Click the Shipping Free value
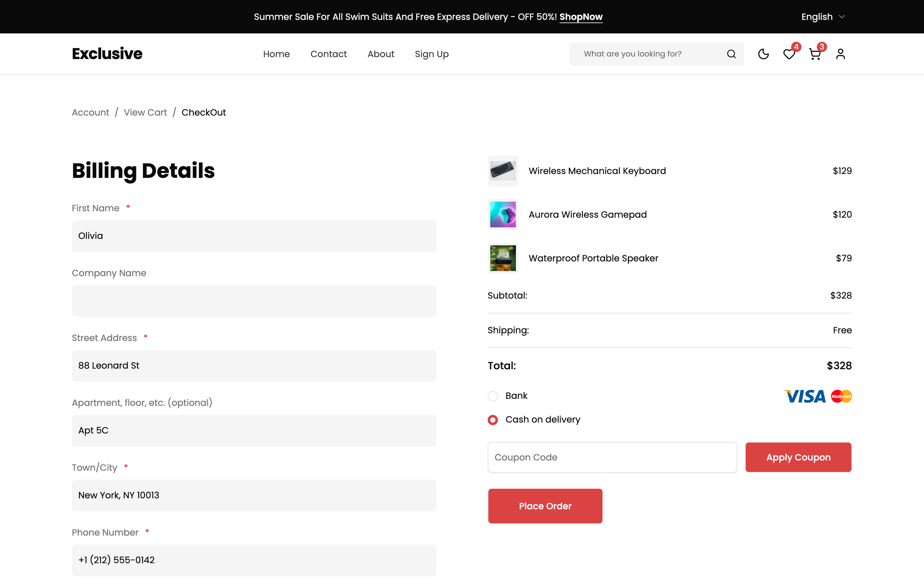Screen dimensions: 924x578 842,330
